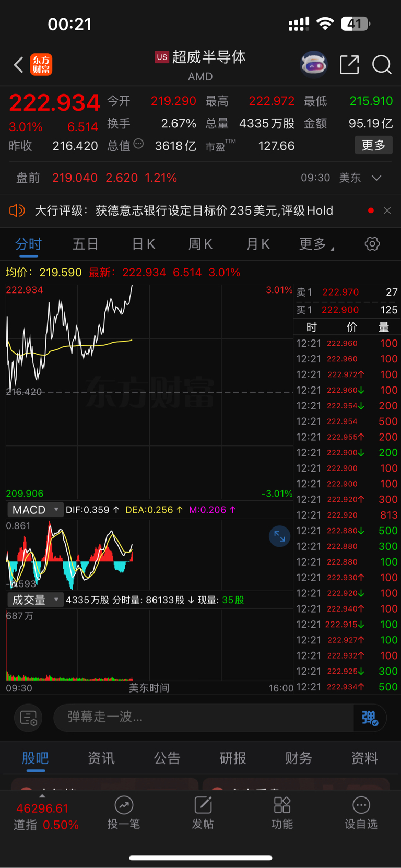The width and height of the screenshot is (401, 868).
Task: Tap the 卖1 222.970 ask row
Action: click(x=347, y=292)
